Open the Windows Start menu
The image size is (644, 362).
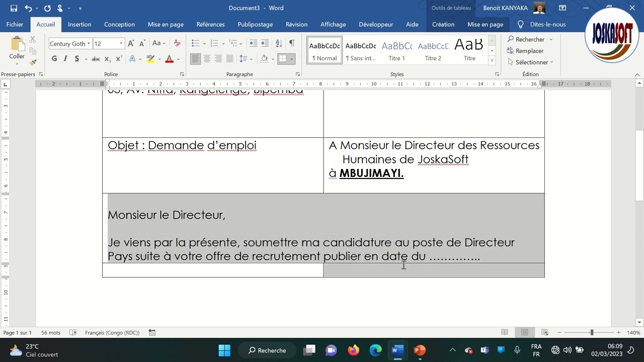coord(224,350)
